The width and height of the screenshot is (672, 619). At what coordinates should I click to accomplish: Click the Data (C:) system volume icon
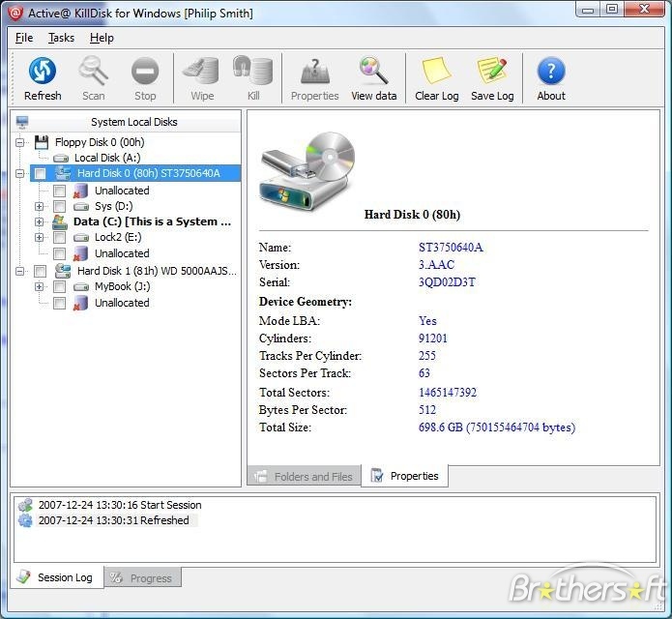click(60, 221)
